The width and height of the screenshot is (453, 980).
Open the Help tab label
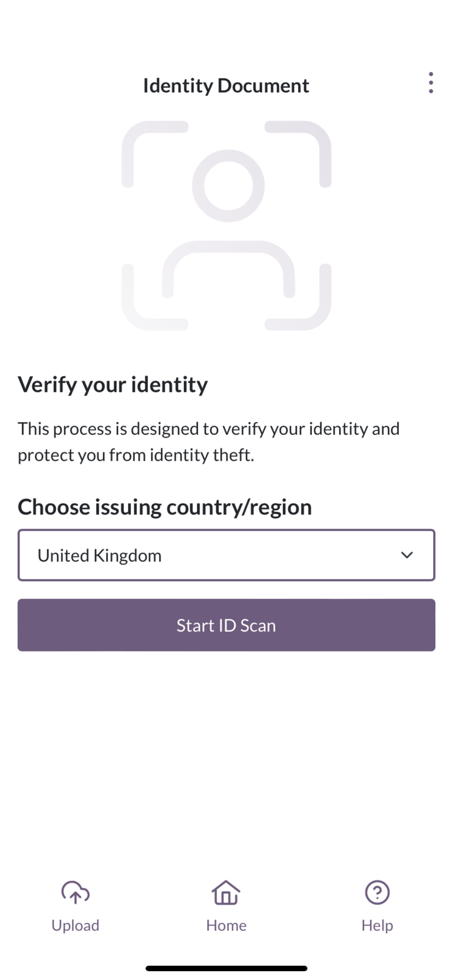pos(377,925)
